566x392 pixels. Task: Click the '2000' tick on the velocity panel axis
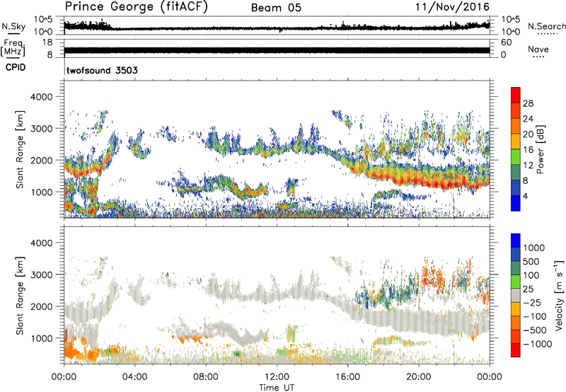[x=41, y=306]
